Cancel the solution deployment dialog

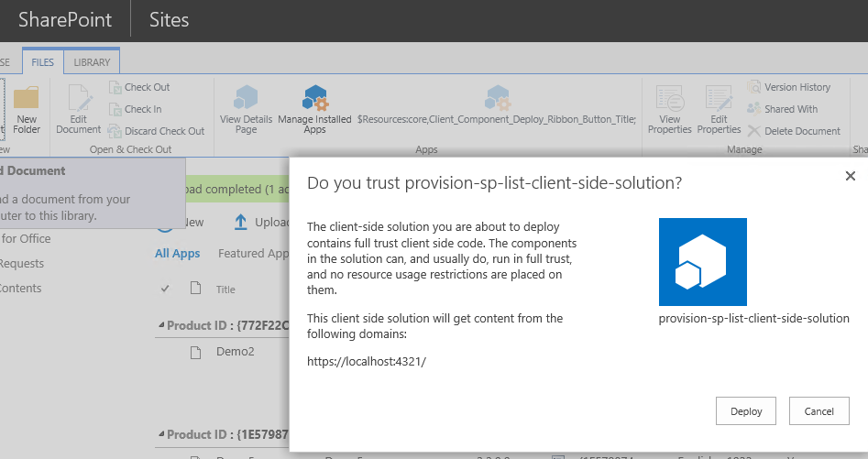[819, 410]
